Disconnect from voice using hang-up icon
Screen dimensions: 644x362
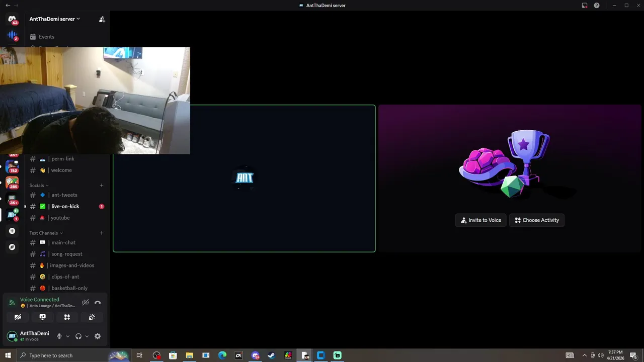click(98, 303)
